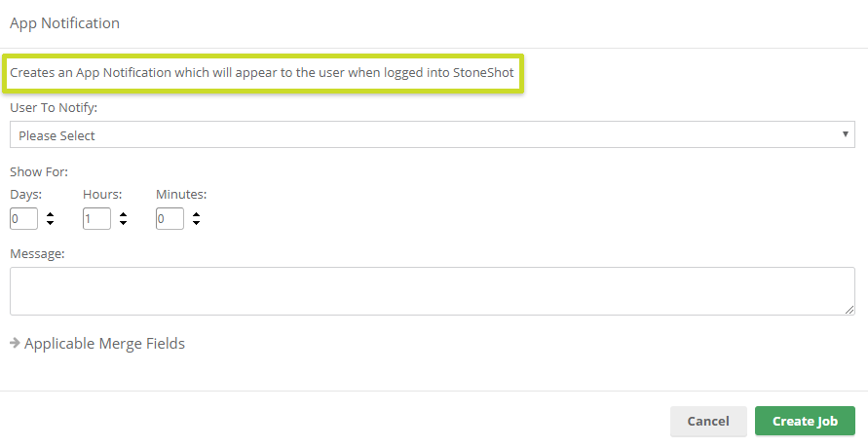Click the highlighted App Notification description text
The width and height of the screenshot is (868, 448).
(262, 72)
